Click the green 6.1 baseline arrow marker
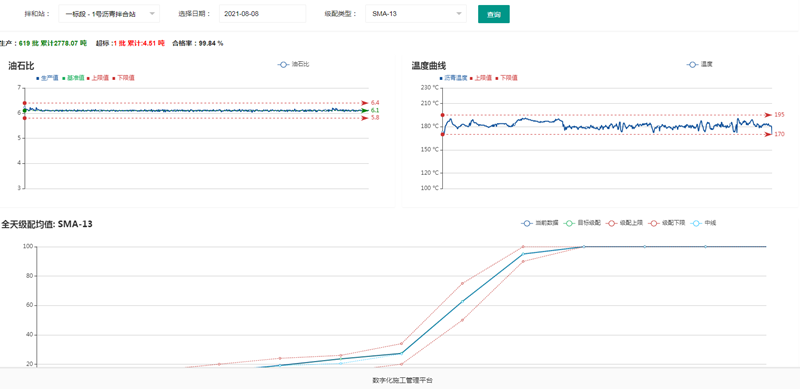800x389 pixels. click(x=365, y=110)
